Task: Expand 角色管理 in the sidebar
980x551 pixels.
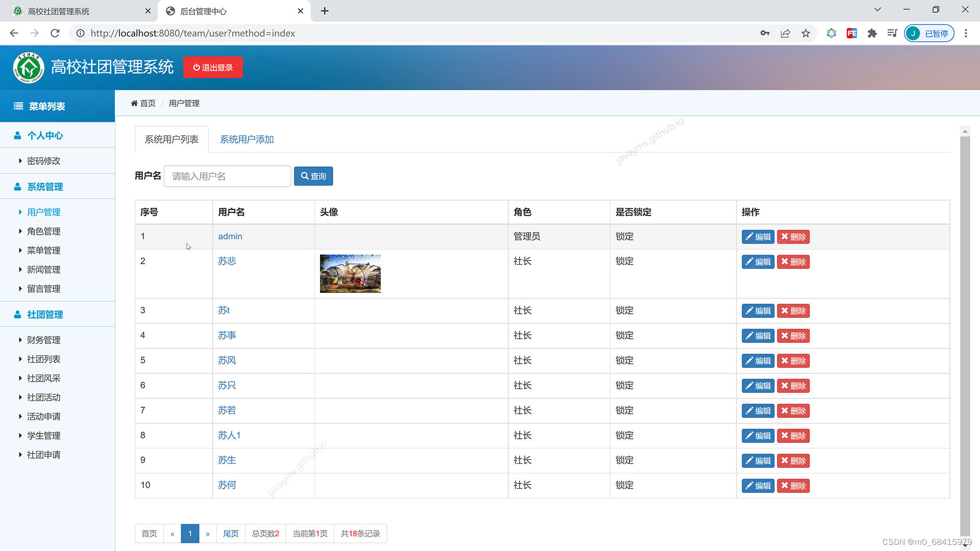Action: [43, 231]
